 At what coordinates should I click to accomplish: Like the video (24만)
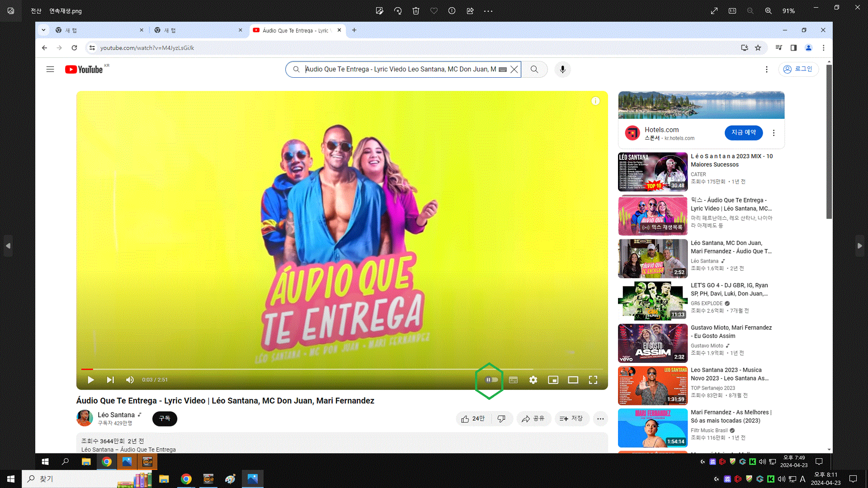coord(473,419)
